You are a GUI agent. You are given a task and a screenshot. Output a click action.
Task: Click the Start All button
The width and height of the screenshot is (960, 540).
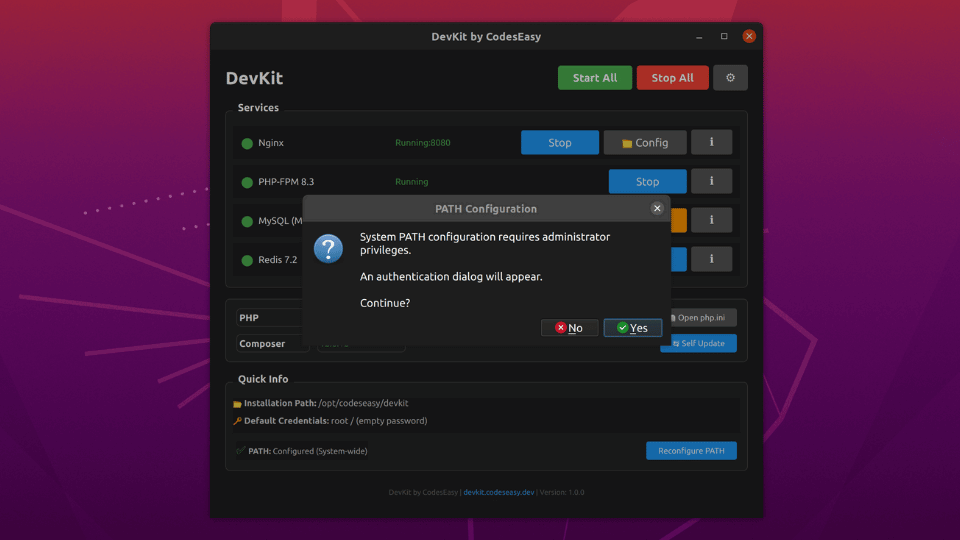click(594, 78)
